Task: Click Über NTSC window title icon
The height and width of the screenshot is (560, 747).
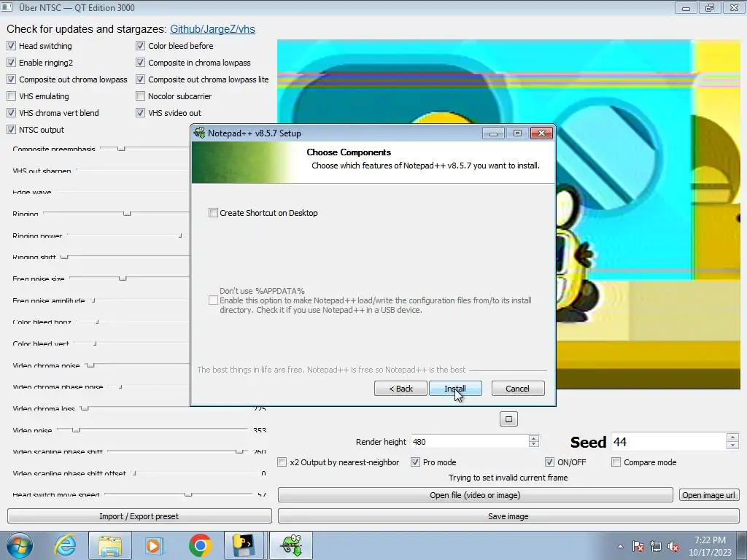Action: pyautogui.click(x=7, y=7)
